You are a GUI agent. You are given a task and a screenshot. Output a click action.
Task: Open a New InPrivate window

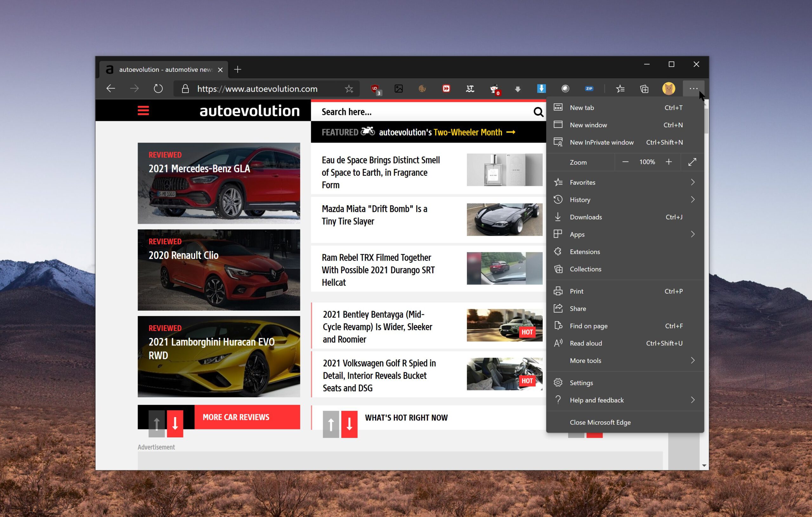(625, 143)
